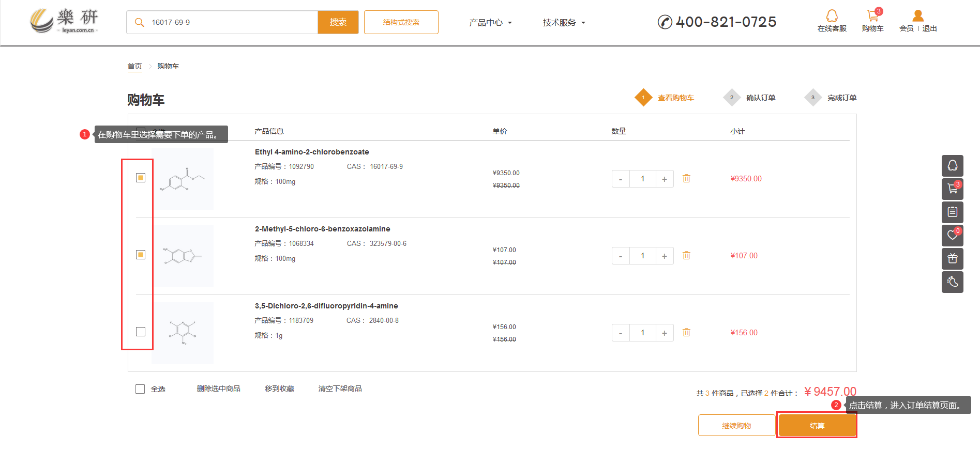Enable the bottom 全选 select-all checkbox

[140, 389]
